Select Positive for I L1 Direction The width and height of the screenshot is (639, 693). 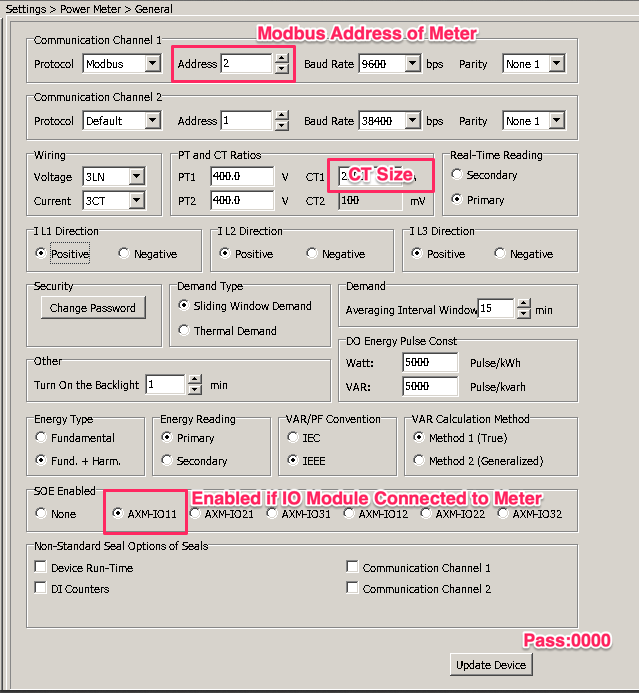pos(63,253)
